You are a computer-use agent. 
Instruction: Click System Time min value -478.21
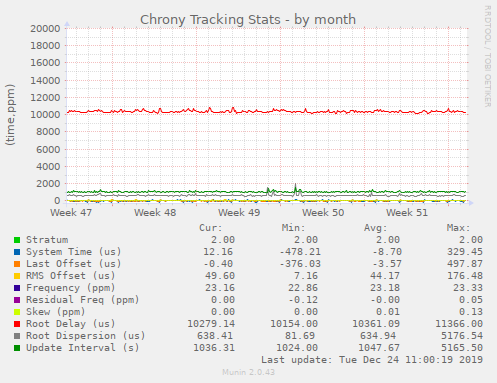coord(300,252)
